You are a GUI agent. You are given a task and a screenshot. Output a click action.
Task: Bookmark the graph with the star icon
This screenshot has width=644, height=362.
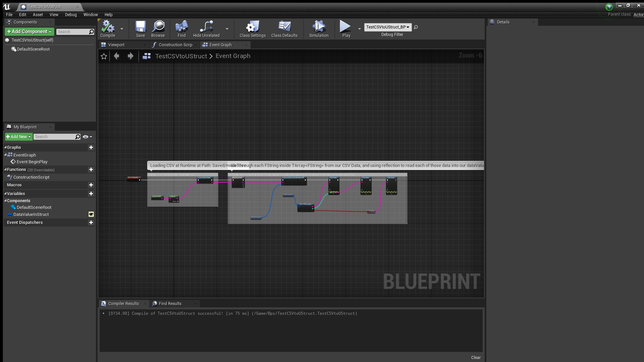pyautogui.click(x=104, y=56)
